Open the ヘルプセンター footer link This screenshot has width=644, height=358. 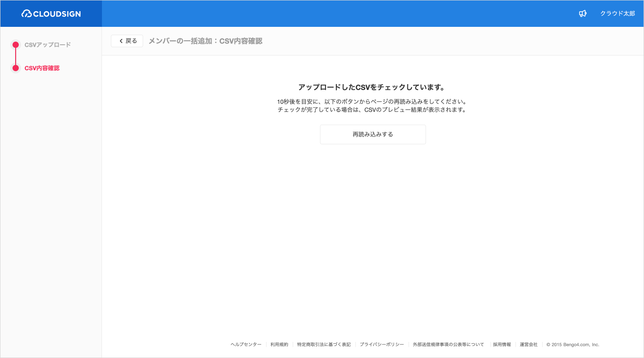pyautogui.click(x=246, y=345)
